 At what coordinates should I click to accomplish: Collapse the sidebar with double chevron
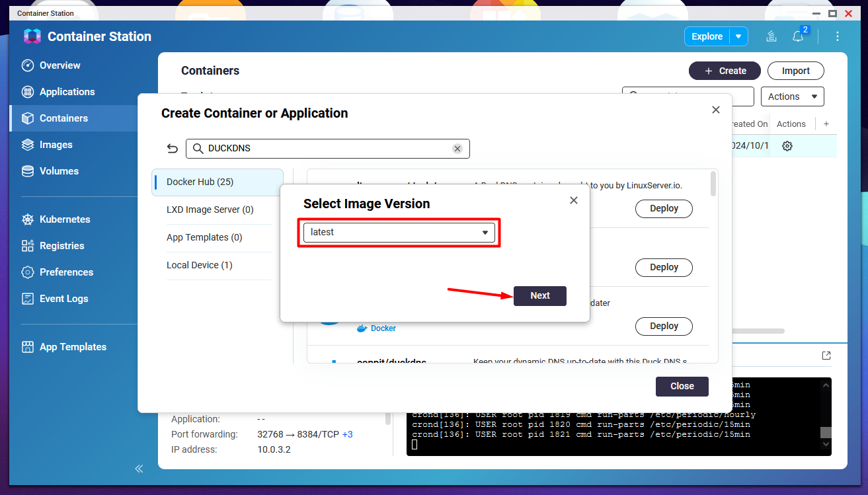pos(139,469)
